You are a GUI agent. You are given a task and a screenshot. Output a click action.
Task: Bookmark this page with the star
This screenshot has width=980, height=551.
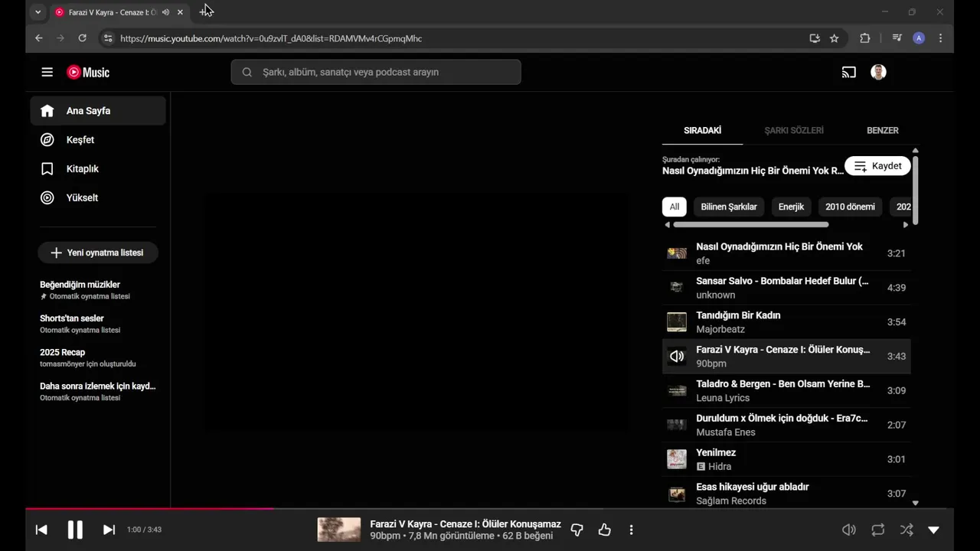[x=834, y=38]
